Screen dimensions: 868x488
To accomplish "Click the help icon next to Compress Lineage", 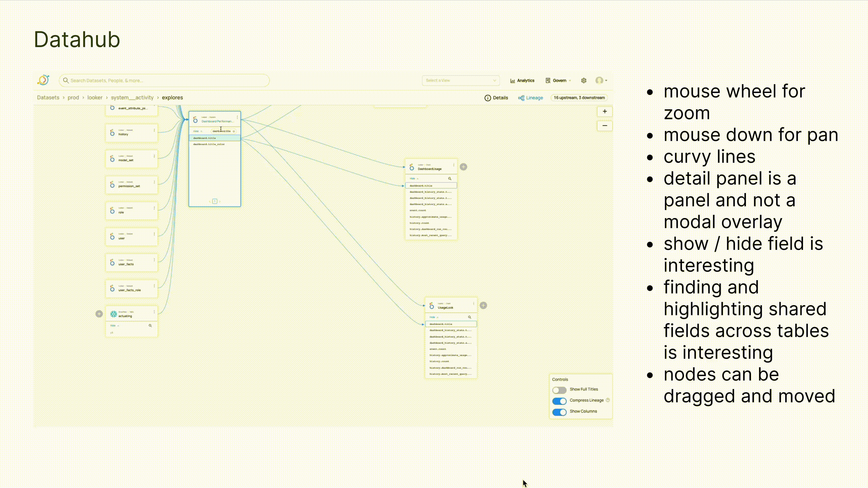I will (608, 400).
